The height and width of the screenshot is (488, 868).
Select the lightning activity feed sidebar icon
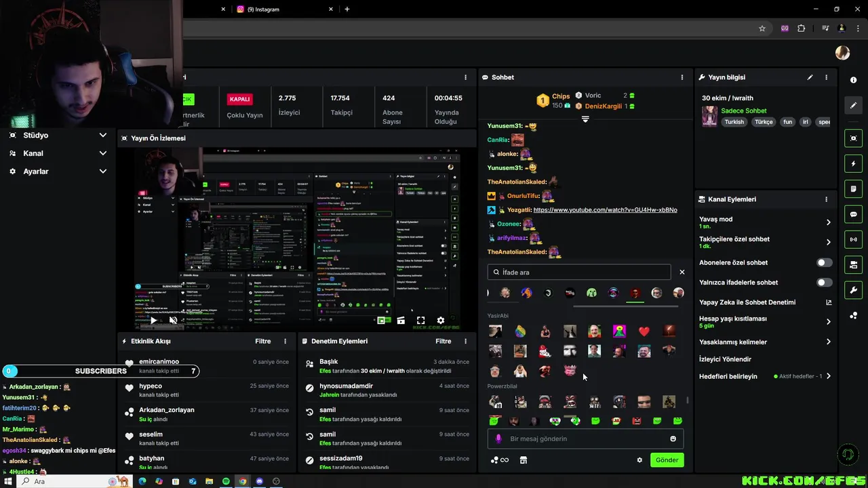tap(853, 164)
